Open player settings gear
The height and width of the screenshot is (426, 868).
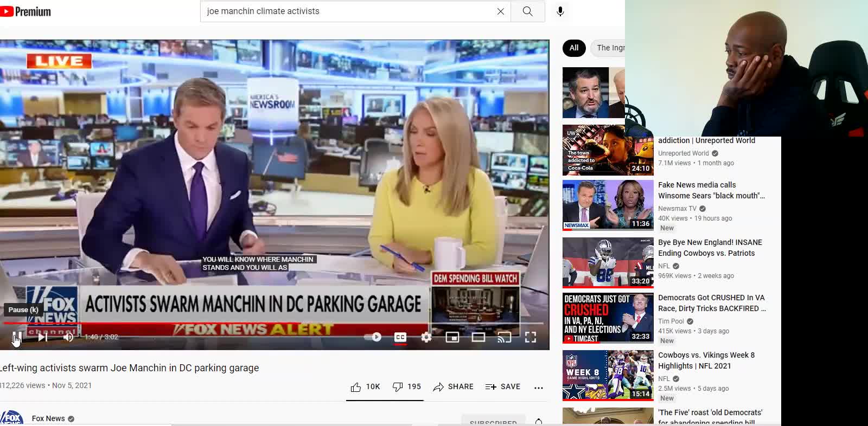point(426,337)
